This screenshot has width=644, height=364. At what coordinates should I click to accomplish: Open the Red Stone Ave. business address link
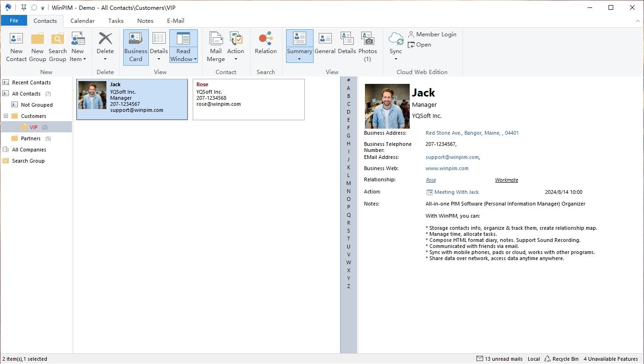[472, 133]
